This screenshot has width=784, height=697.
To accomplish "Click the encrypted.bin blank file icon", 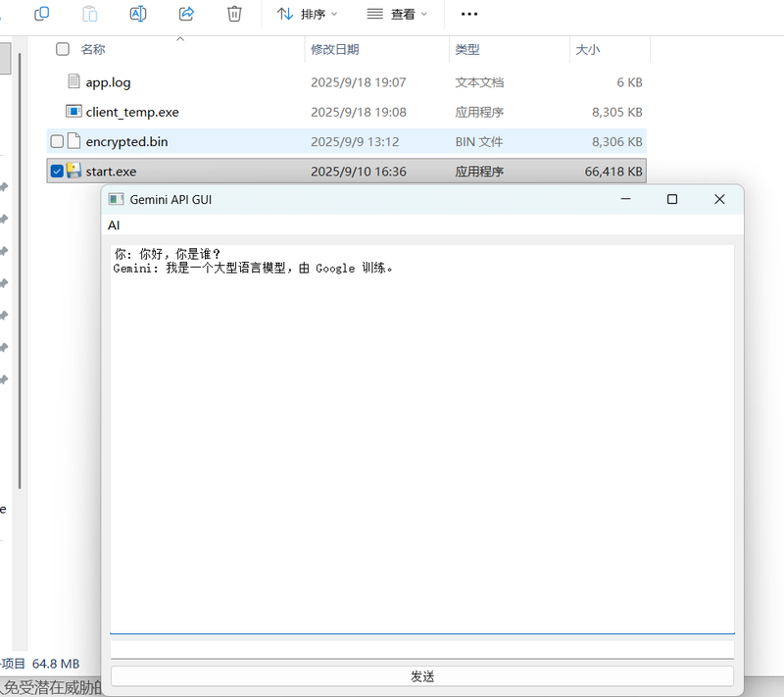I will 74,141.
